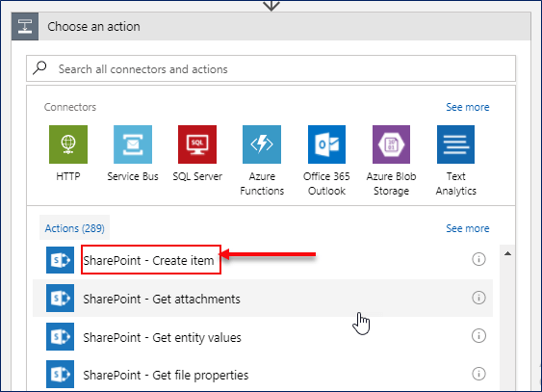The width and height of the screenshot is (542, 392).
Task: Click the Text Analytics label
Action: [456, 184]
